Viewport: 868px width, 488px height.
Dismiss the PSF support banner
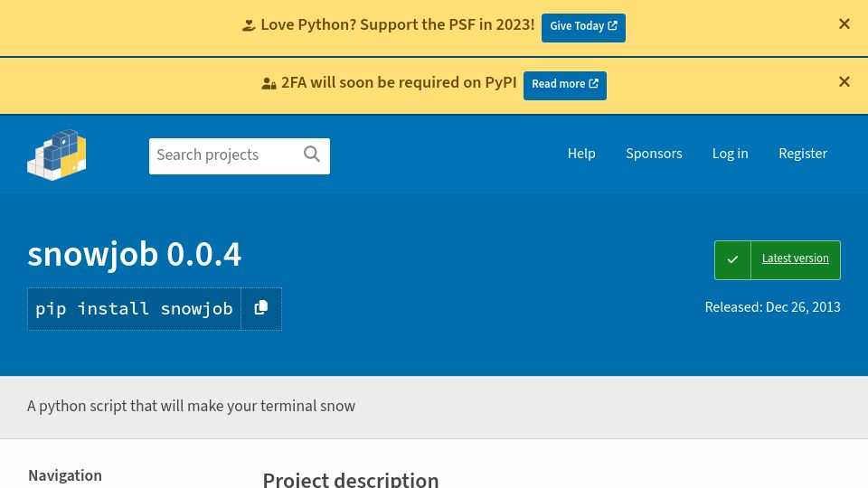coord(844,23)
